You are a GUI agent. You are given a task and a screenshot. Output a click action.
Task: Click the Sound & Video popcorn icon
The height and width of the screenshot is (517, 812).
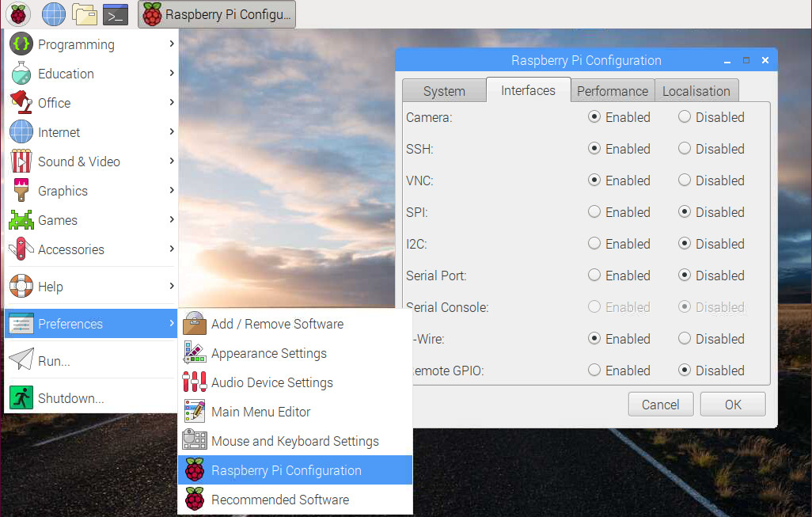click(x=21, y=161)
